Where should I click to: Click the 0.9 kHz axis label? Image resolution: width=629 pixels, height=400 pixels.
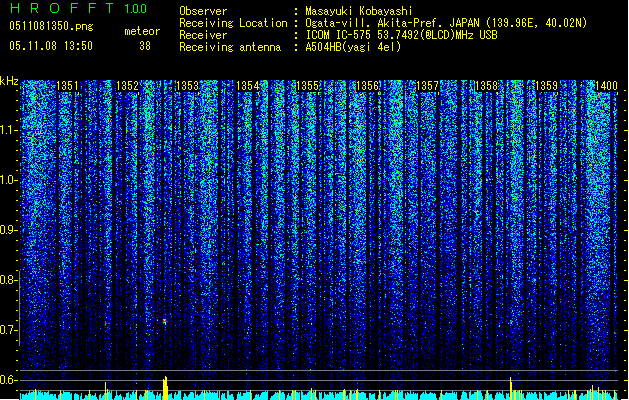pyautogui.click(x=7, y=230)
